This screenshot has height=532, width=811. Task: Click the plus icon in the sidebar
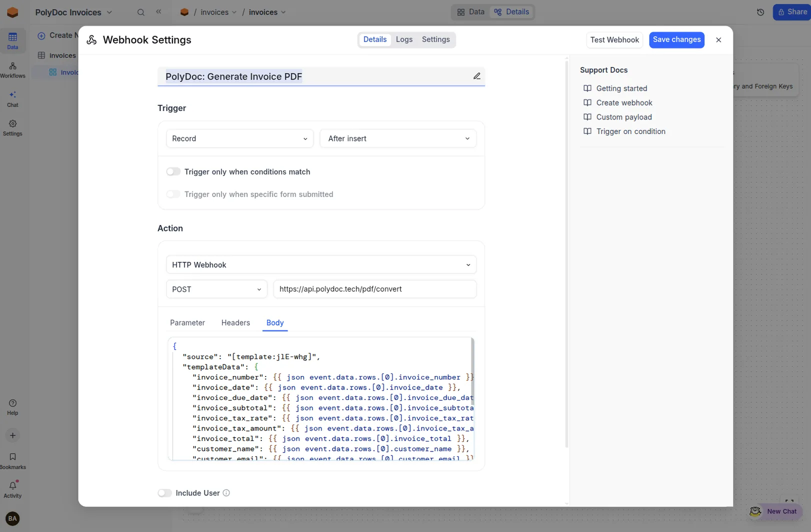coord(12,435)
